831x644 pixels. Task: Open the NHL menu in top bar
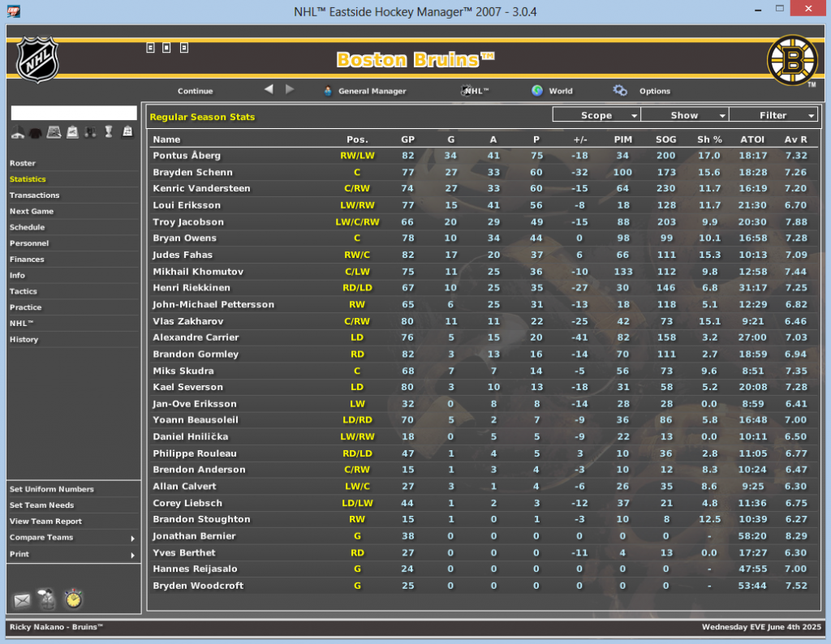[x=476, y=91]
